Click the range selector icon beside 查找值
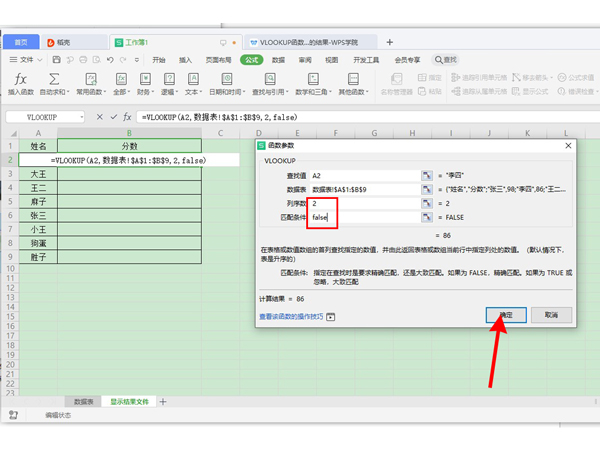 (x=426, y=174)
